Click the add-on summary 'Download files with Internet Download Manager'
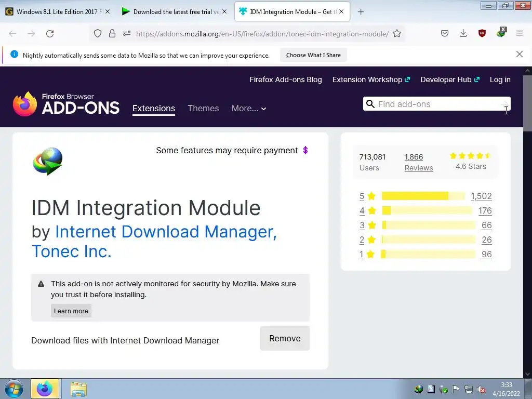Screen dimensions: 532x399 tap(125, 340)
